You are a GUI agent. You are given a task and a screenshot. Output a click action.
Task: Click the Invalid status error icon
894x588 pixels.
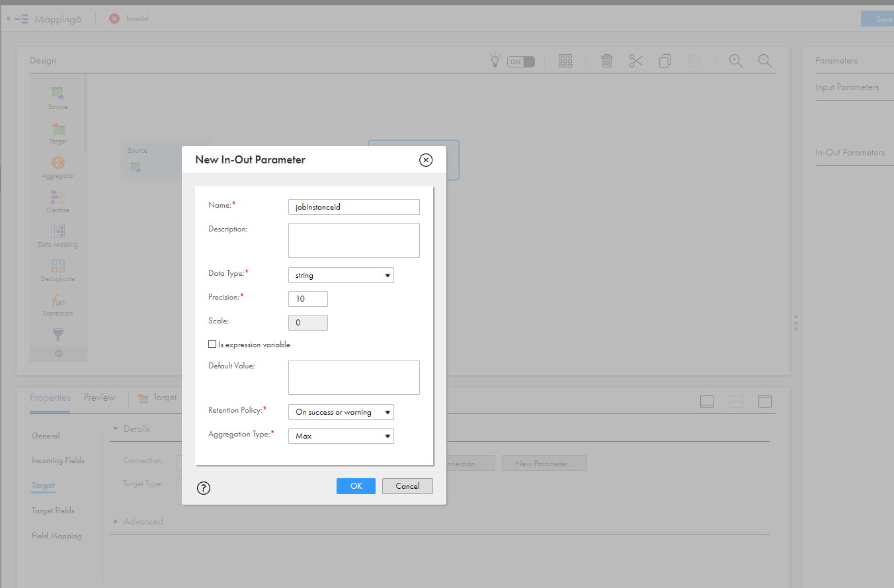click(x=114, y=19)
